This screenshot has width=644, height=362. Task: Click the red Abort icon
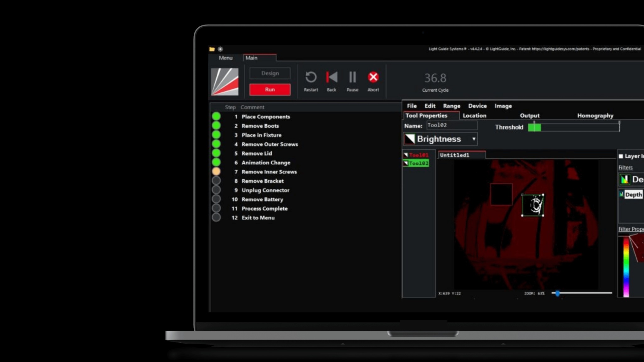tap(373, 77)
